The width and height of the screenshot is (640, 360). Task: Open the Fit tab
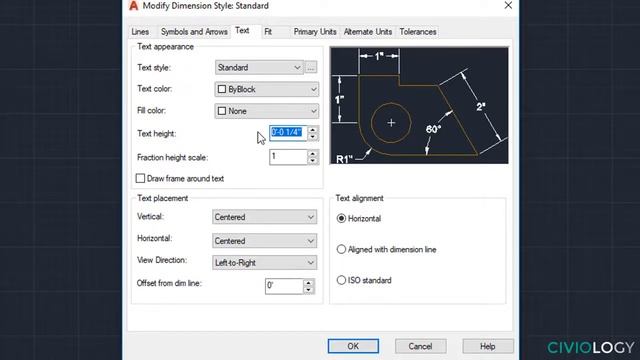(268, 32)
